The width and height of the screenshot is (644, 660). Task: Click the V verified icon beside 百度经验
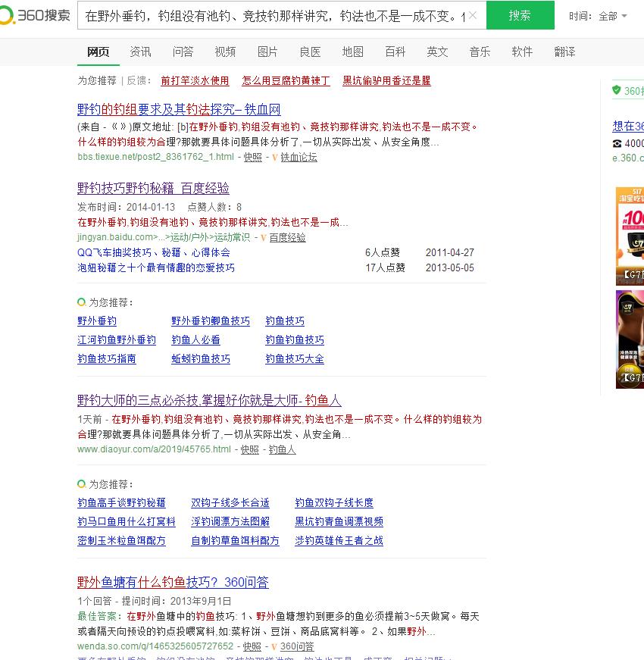263,238
